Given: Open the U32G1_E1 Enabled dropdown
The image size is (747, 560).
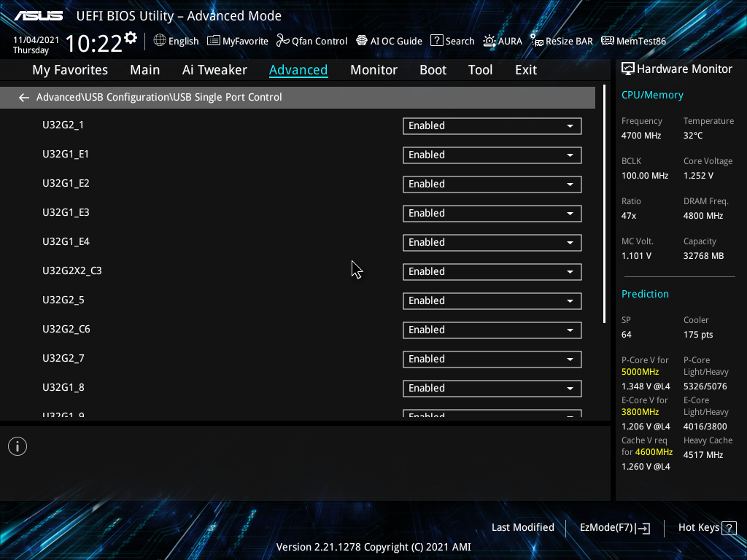Looking at the screenshot, I should coord(492,155).
